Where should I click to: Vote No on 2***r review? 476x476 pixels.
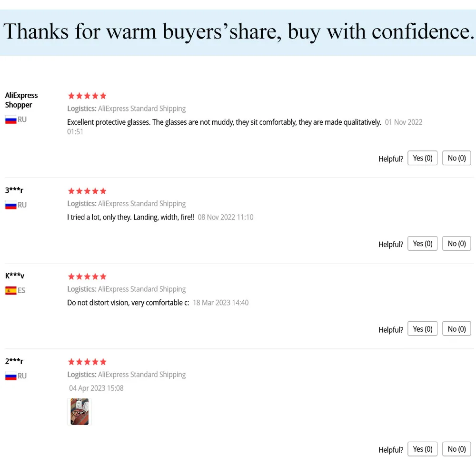[456, 449]
